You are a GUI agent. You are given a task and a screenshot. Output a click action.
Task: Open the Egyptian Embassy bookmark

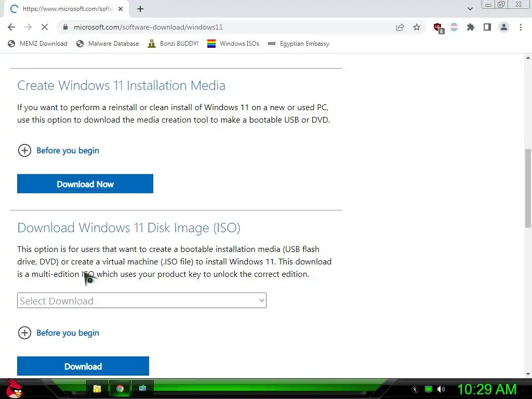click(x=298, y=44)
